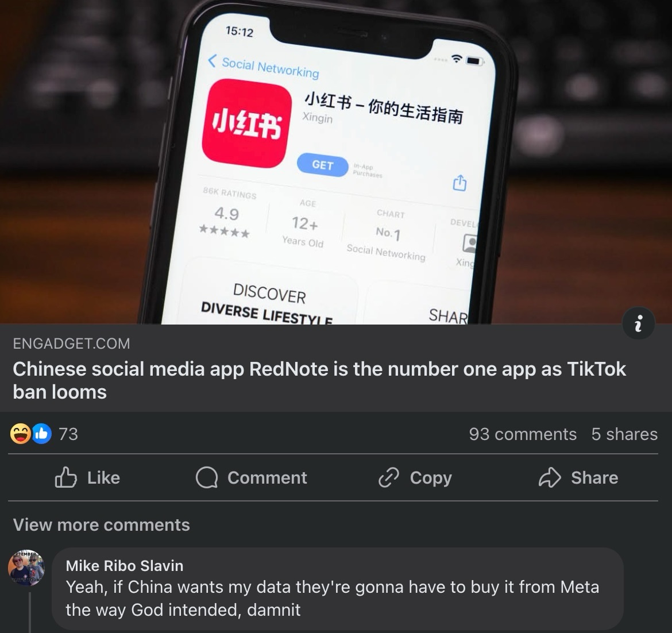Click the Share button label
The image size is (672, 633).
pyautogui.click(x=594, y=478)
